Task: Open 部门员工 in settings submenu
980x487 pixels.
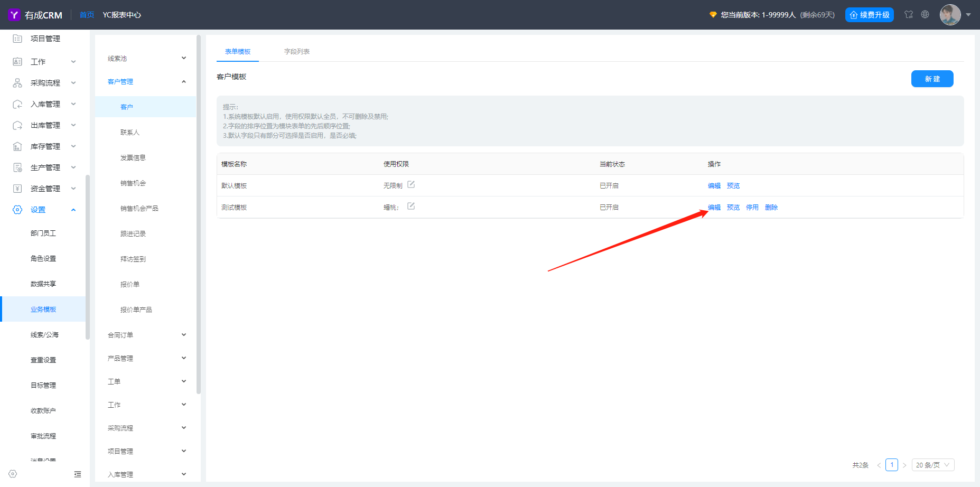Action: [43, 233]
